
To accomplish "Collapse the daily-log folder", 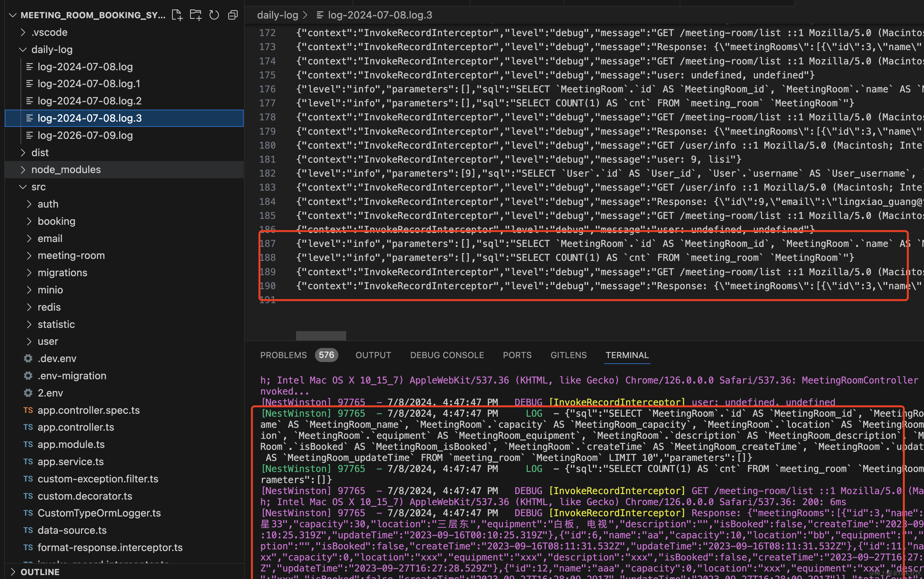I will coord(23,49).
